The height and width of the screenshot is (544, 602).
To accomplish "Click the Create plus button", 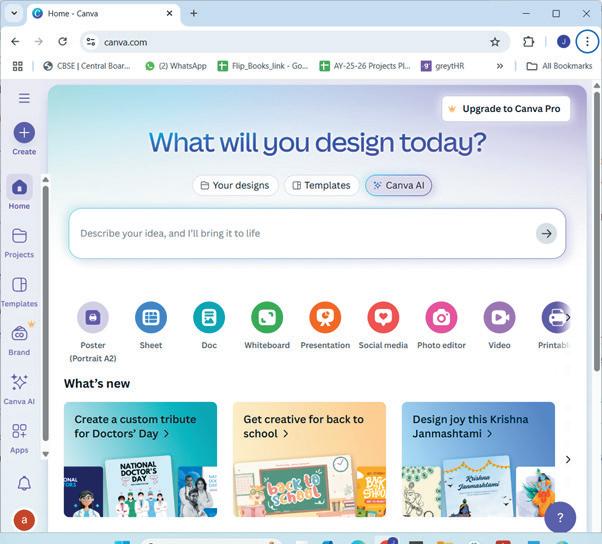I will click(x=24, y=132).
